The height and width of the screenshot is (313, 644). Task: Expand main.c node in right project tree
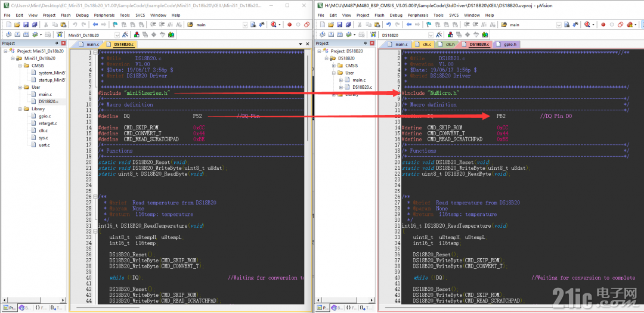341,80
